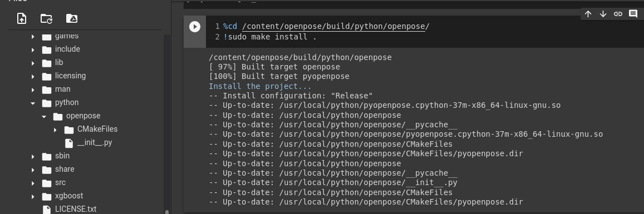Viewport: 644px width, 214px height.
Task: Select the sbin folder icon
Action: pyautogui.click(x=47, y=157)
